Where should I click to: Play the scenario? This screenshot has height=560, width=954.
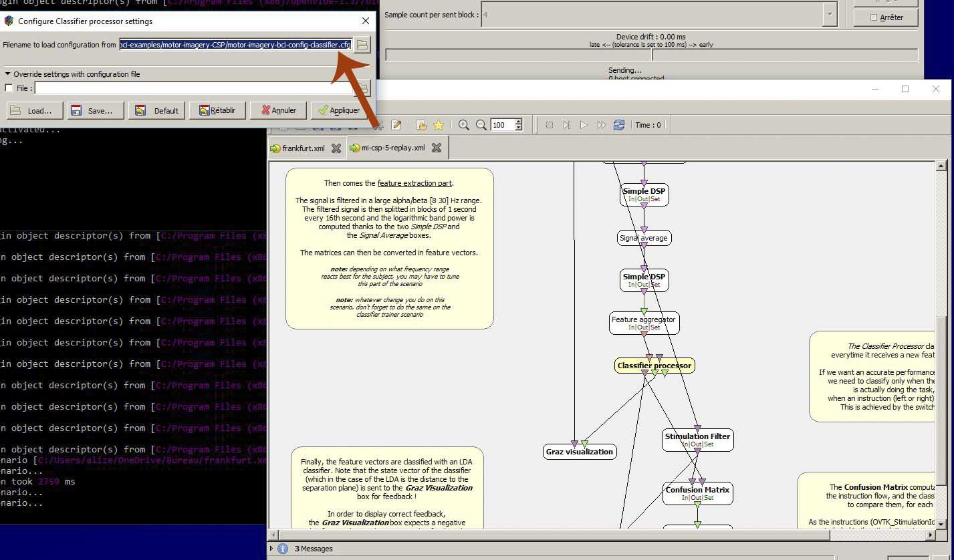(584, 125)
